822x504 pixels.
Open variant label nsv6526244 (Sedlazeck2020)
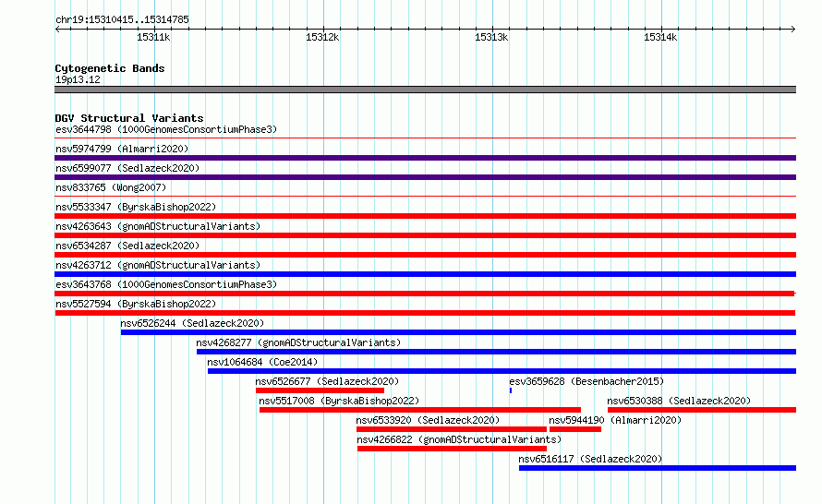(192, 323)
